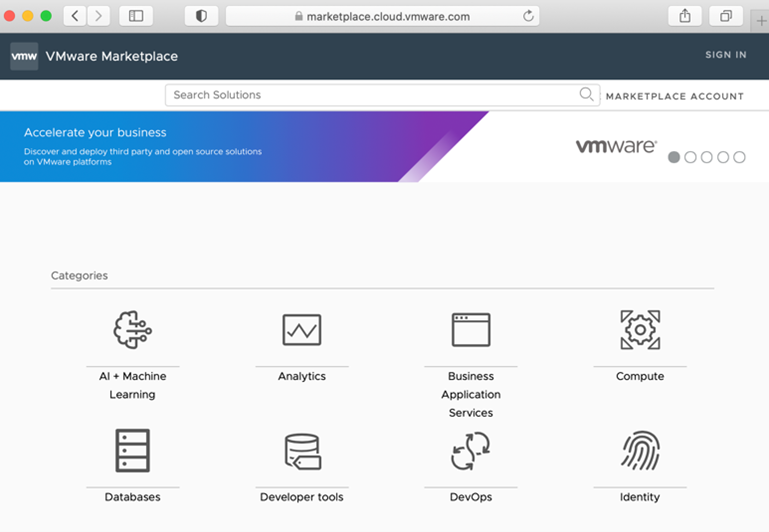Viewport: 769px width, 532px height.
Task: Select the first carousel slide dot
Action: point(674,157)
